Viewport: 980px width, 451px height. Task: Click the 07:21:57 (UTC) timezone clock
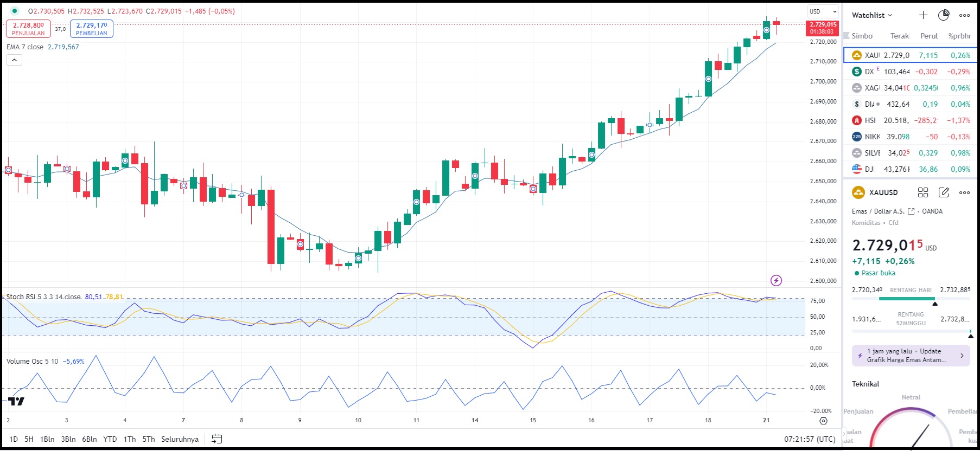point(809,439)
